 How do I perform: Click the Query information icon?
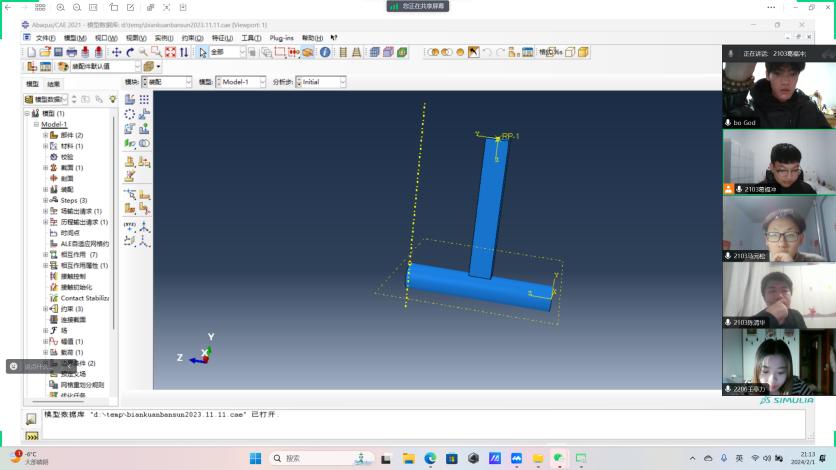(324, 52)
